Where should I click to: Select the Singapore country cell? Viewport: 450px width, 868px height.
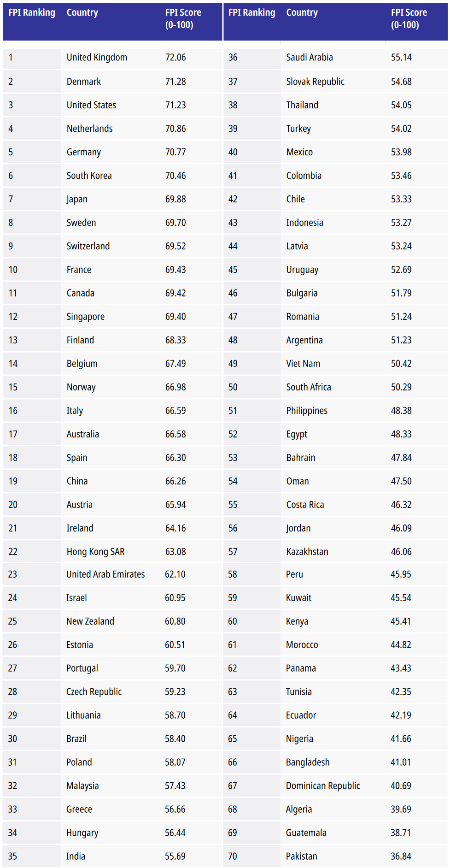pyautogui.click(x=85, y=317)
